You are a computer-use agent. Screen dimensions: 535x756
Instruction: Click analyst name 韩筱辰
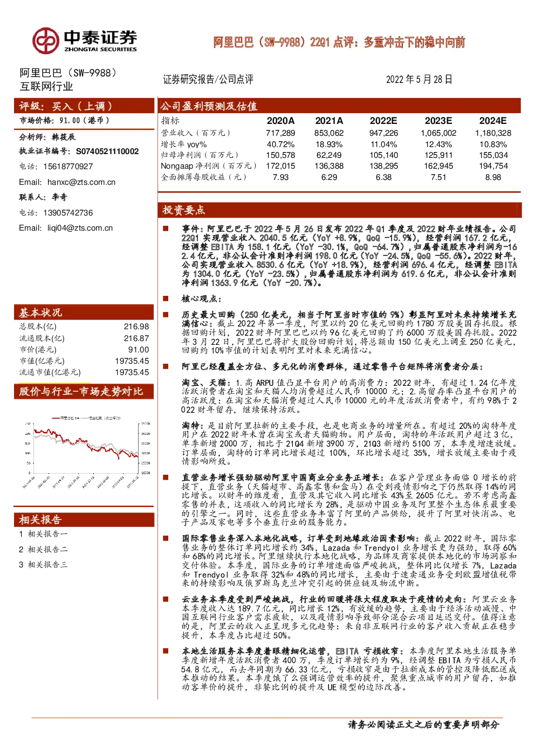(64, 137)
